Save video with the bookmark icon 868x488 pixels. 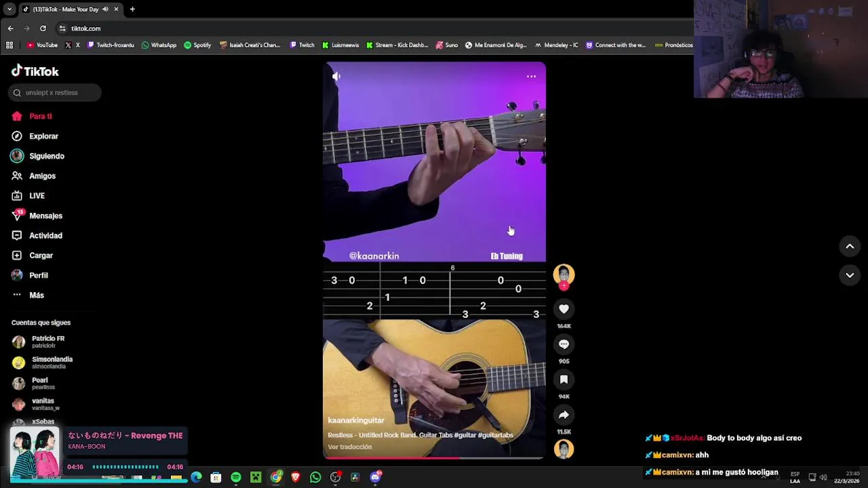[x=564, y=380]
